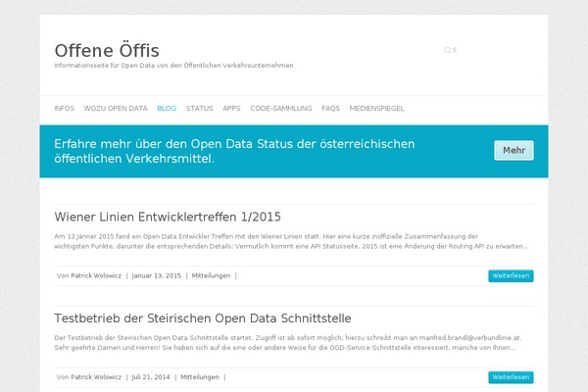Open the INFOS menu item
Viewport: 588px width, 392px height.
tap(64, 109)
